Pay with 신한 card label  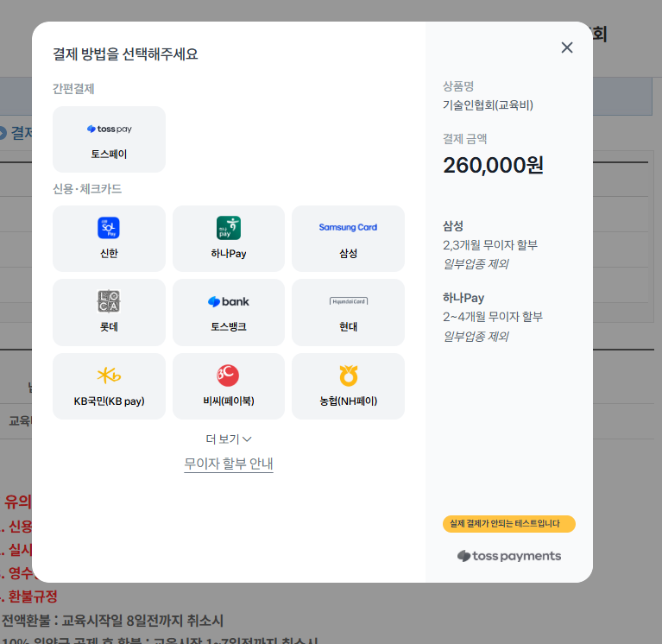coord(109,254)
